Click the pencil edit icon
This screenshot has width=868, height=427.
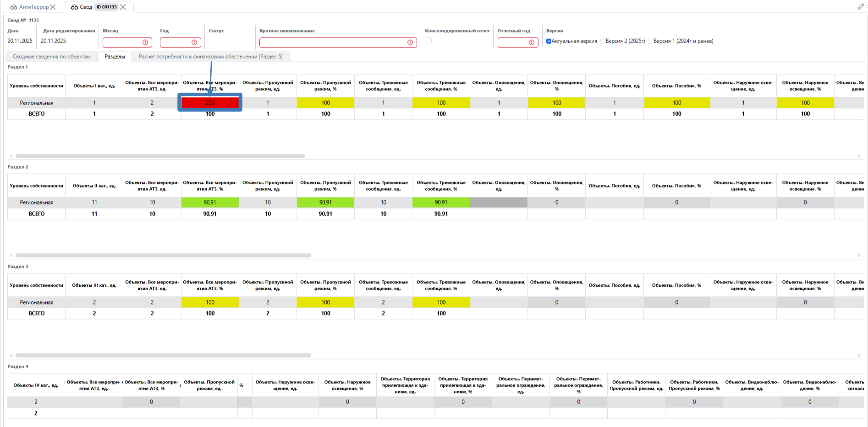(x=860, y=6)
